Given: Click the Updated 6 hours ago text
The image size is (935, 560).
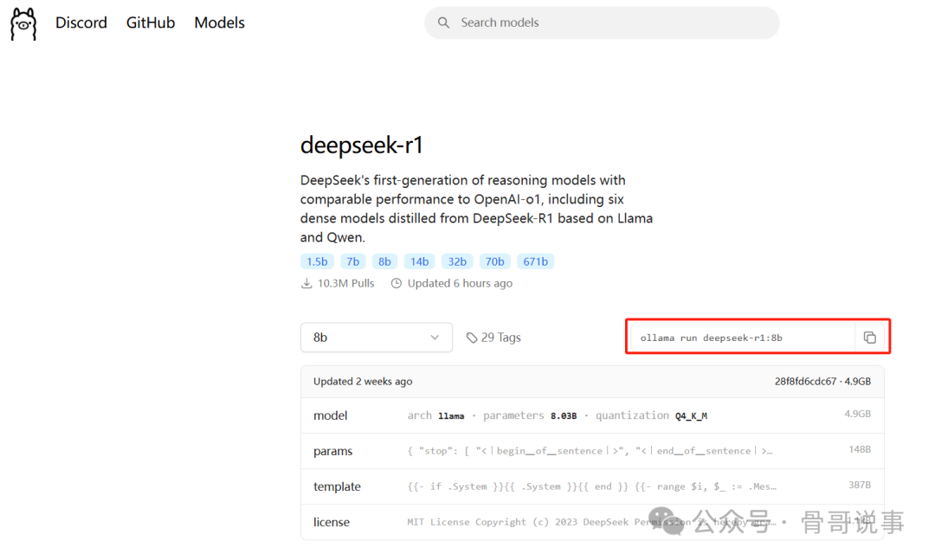Looking at the screenshot, I should click(452, 283).
